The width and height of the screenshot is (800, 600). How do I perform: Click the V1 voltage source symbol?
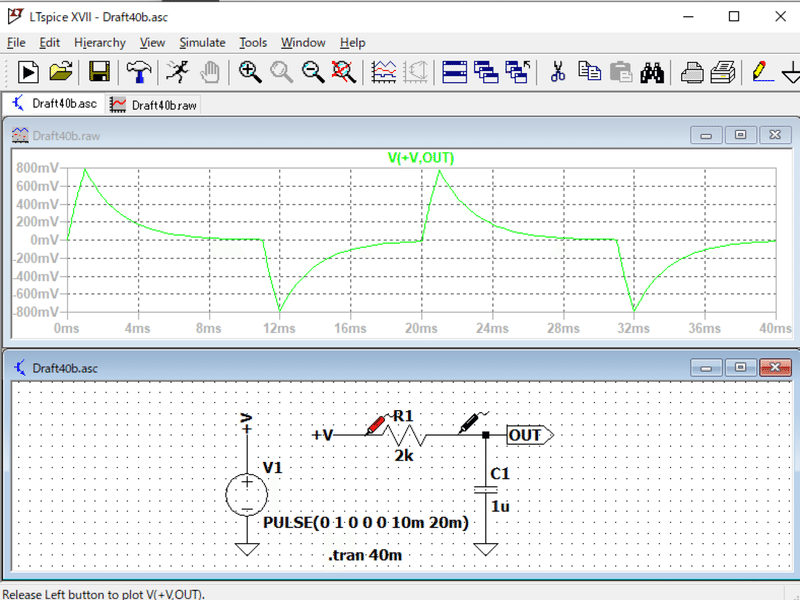click(x=246, y=494)
